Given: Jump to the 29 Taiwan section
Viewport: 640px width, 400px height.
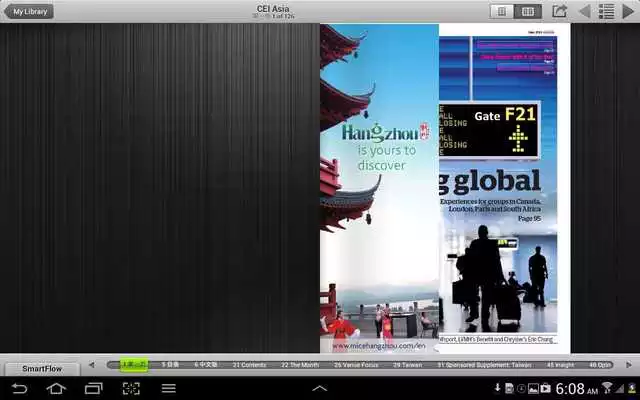Looking at the screenshot, I should [x=407, y=365].
